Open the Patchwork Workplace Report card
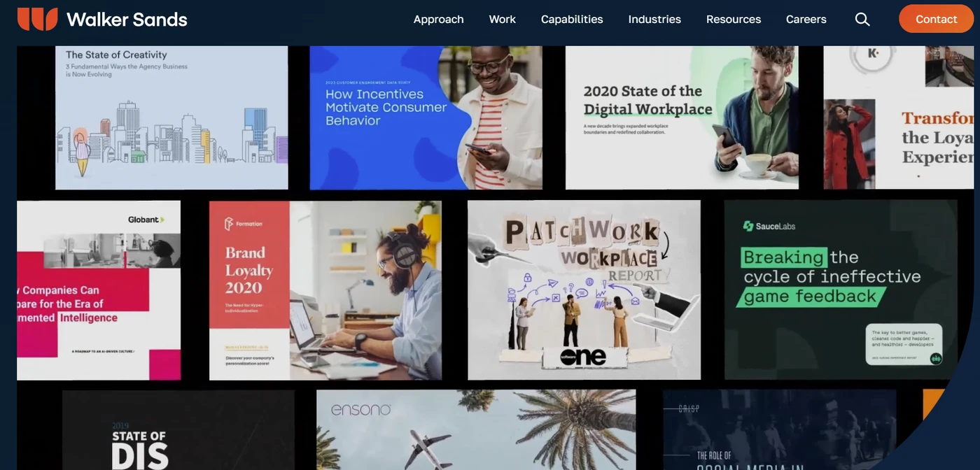The width and height of the screenshot is (980, 470). point(584,290)
